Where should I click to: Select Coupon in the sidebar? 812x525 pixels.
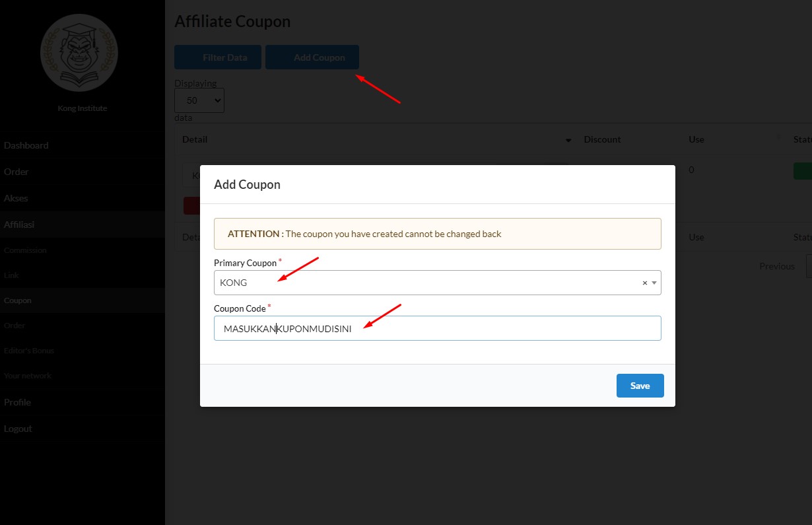(x=18, y=300)
